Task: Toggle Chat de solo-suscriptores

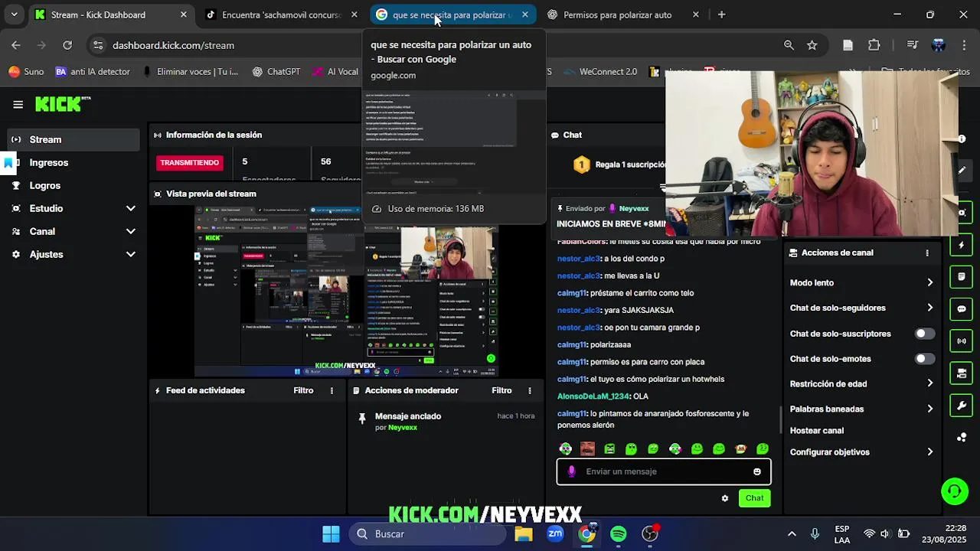Action: pos(925,334)
